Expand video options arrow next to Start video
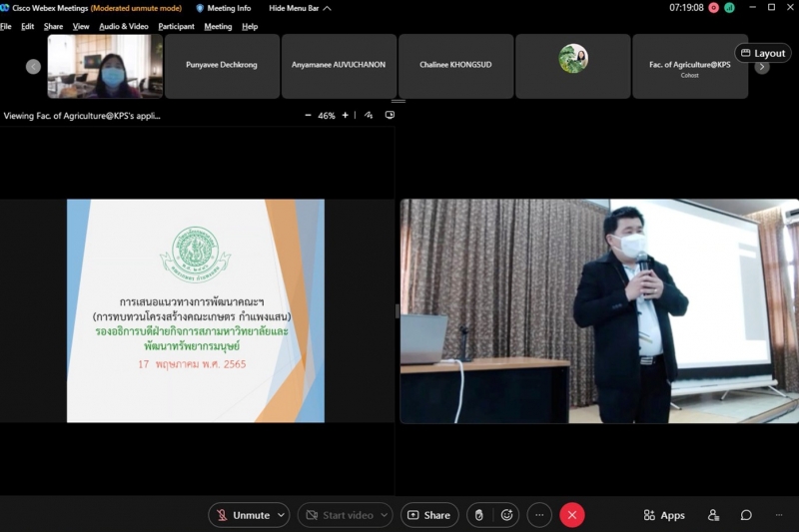The width and height of the screenshot is (799, 532). (x=384, y=515)
